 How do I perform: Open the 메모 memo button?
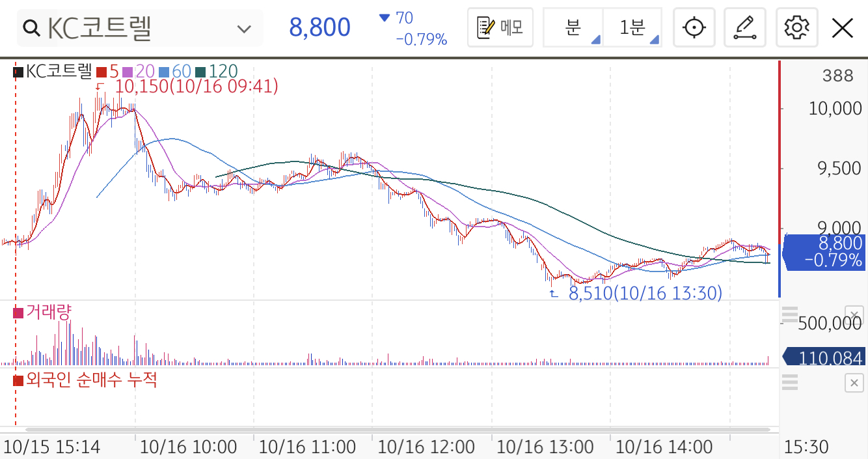click(500, 27)
